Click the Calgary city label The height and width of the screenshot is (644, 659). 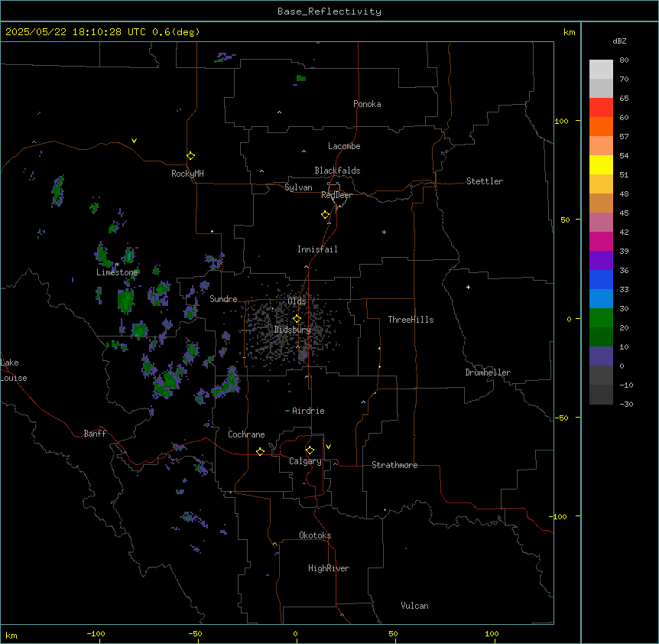tap(305, 461)
